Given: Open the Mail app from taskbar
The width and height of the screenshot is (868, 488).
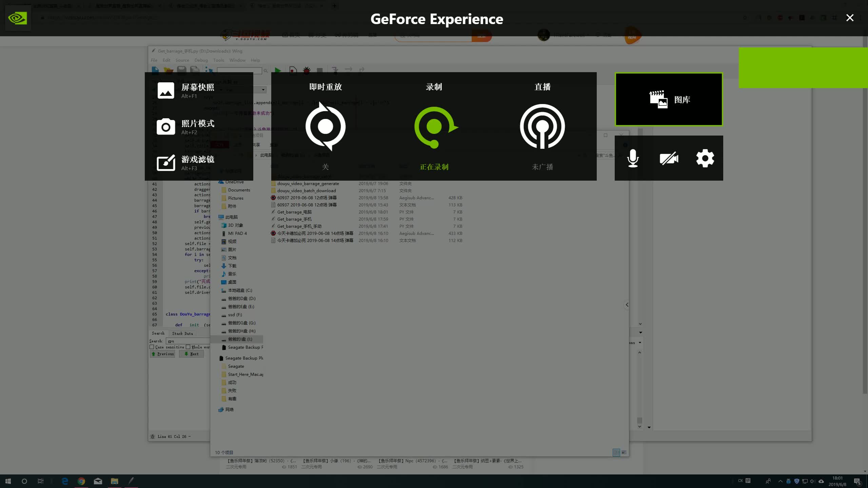Looking at the screenshot, I should (x=98, y=481).
